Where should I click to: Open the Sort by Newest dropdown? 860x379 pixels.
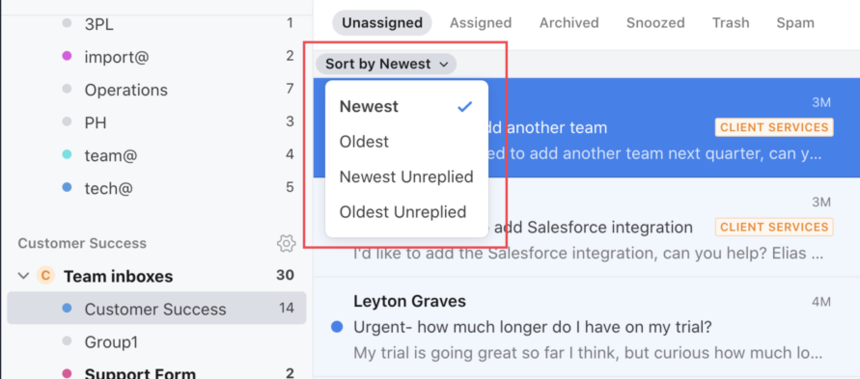click(x=386, y=64)
